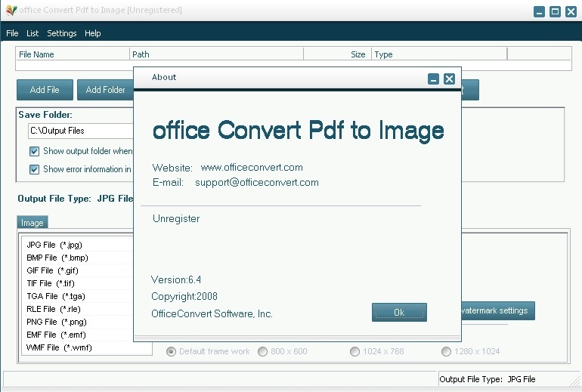Open watermark settings button
The height and width of the screenshot is (392, 582).
point(498,310)
